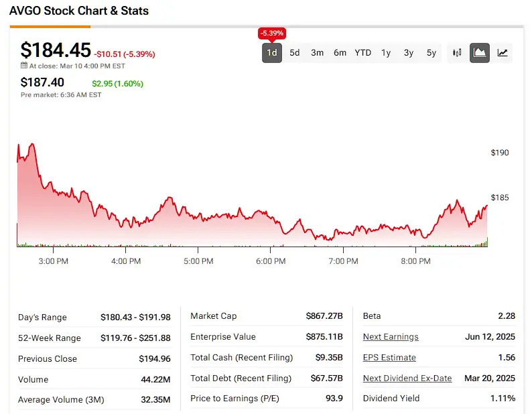This screenshot has width=532, height=414.
Task: Click the Dividend Yield value 1.11%
Action: [503, 398]
